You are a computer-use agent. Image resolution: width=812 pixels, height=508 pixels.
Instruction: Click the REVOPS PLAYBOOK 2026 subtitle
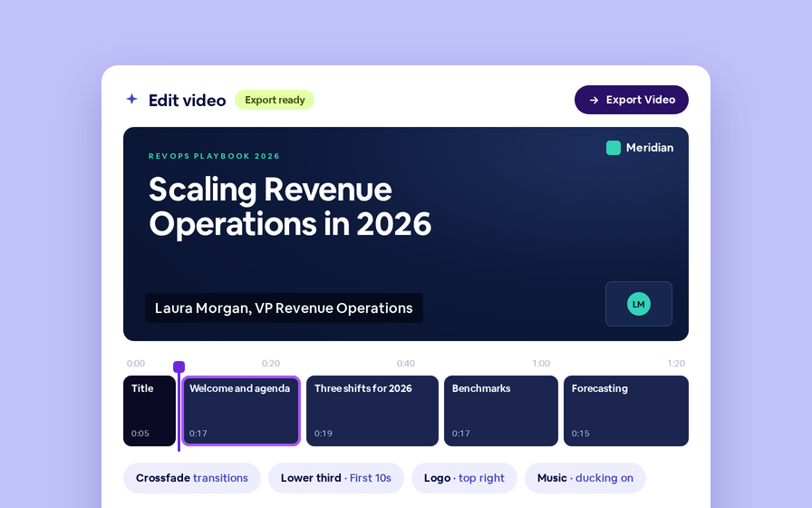tap(214, 156)
